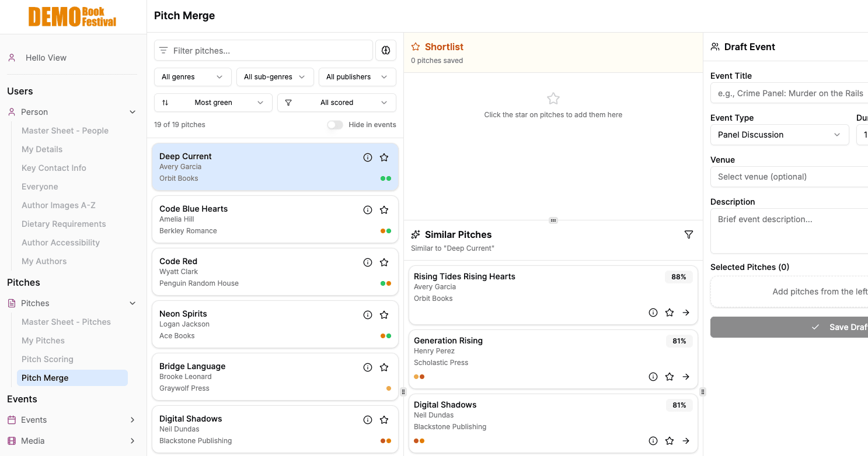The image size is (868, 456).
Task: Click the info icon on Deep Current
Action: 367,157
